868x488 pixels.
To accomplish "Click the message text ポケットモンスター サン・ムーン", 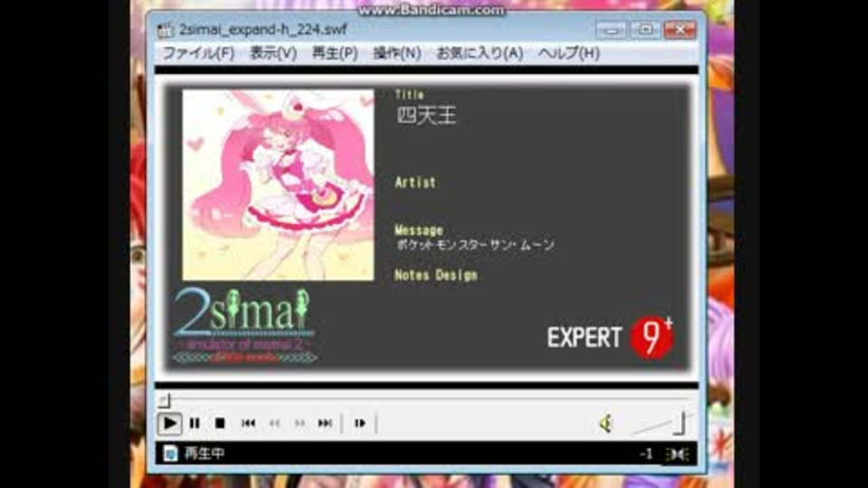I will coord(475,245).
